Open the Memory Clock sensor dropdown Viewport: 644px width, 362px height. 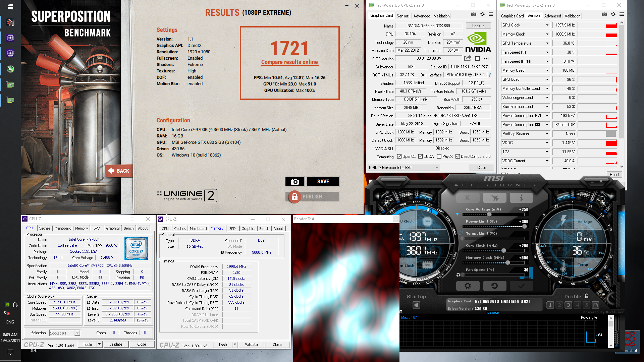click(x=547, y=34)
